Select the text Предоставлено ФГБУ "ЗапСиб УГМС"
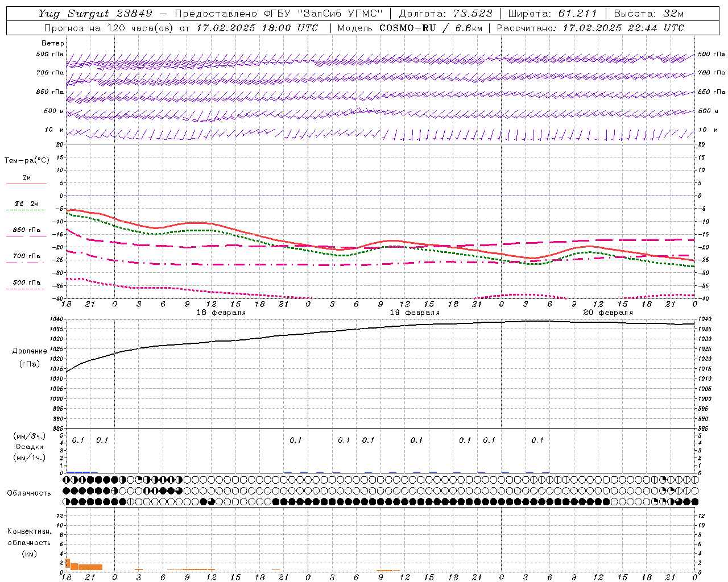This screenshot has width=728, height=582. click(279, 14)
